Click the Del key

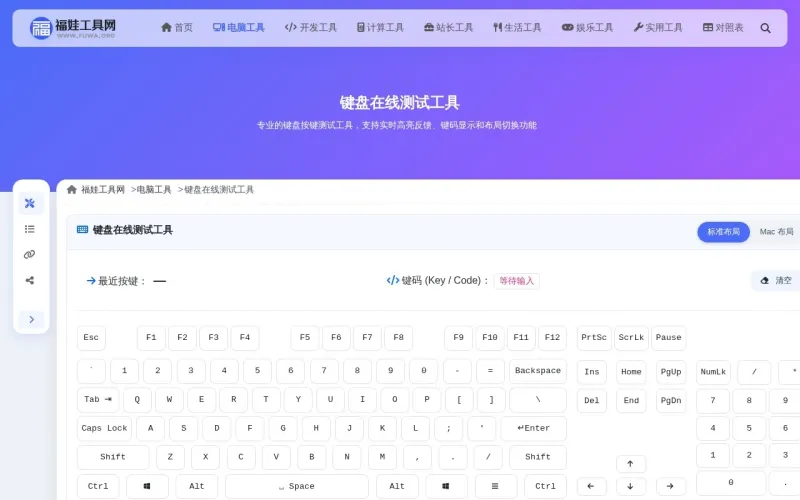[x=592, y=401]
